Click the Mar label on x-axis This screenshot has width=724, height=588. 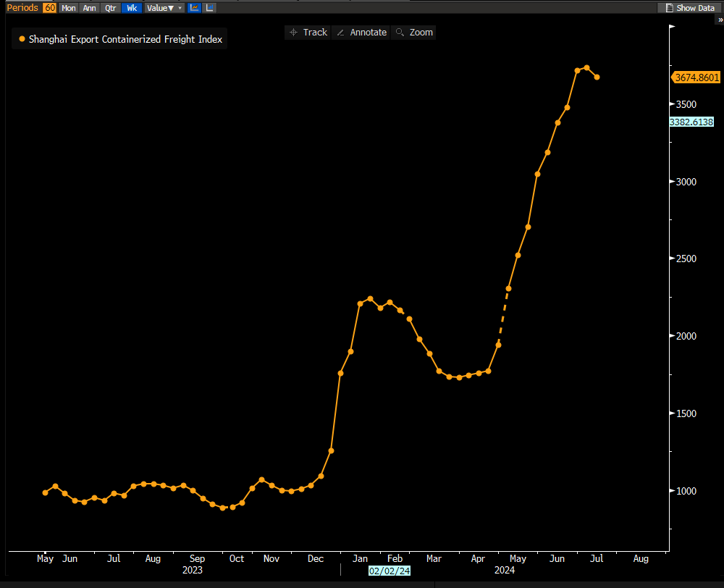coord(434,558)
